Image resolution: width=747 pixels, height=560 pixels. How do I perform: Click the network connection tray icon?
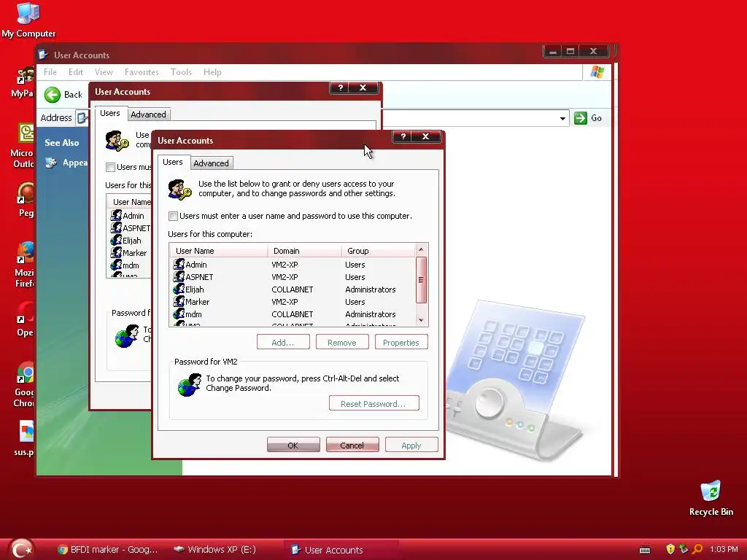point(684,549)
